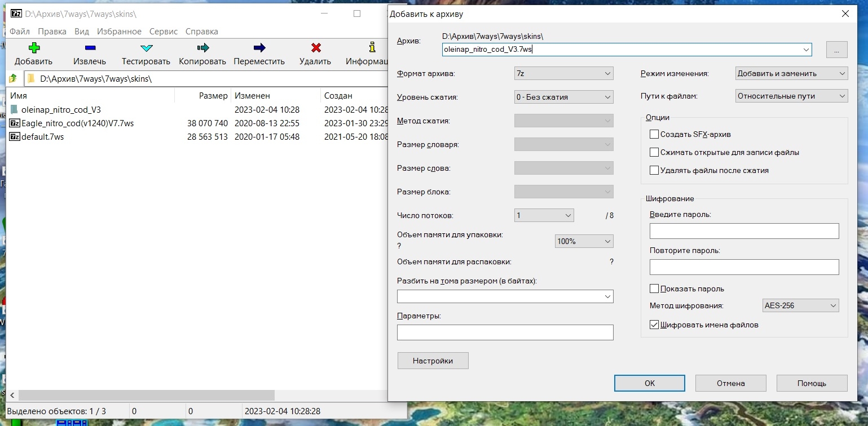Toggle the Show password checkbox
Viewport: 868px width, 426px height.
(x=654, y=289)
